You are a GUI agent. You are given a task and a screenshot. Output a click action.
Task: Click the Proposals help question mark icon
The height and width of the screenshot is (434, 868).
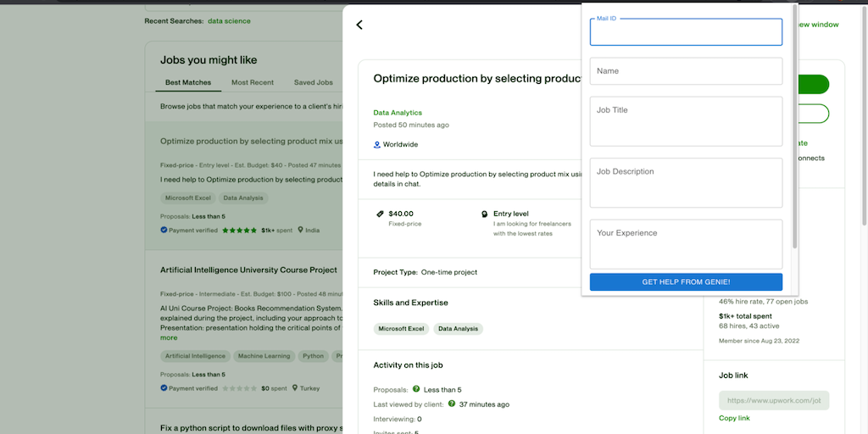coord(416,389)
